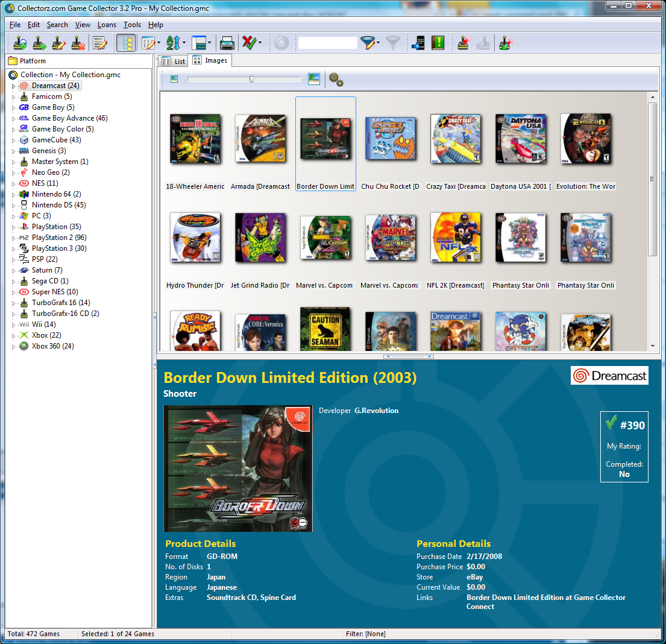Click the Edit Game pencil joystick icon
Viewport: 666px width, 644px height.
click(x=58, y=43)
